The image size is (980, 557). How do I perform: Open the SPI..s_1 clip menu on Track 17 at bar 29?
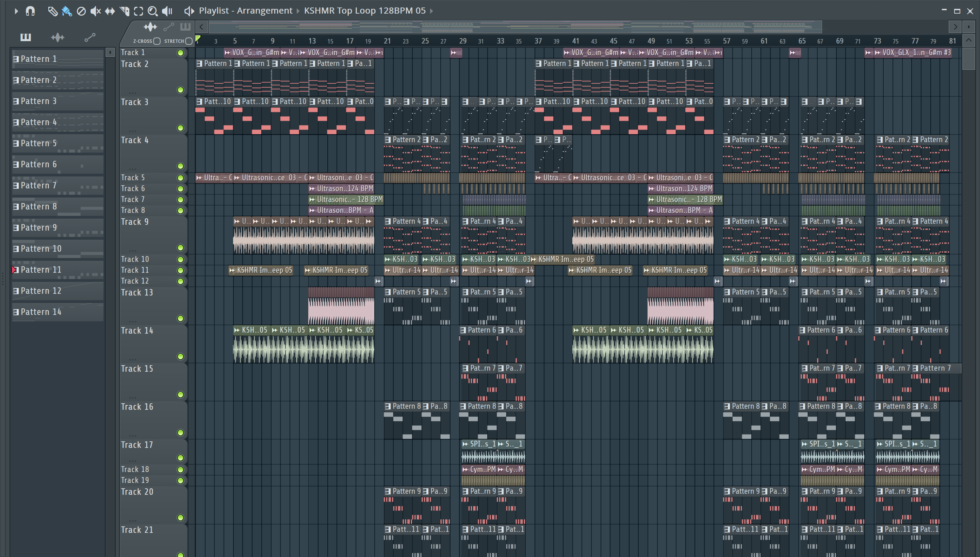click(465, 444)
